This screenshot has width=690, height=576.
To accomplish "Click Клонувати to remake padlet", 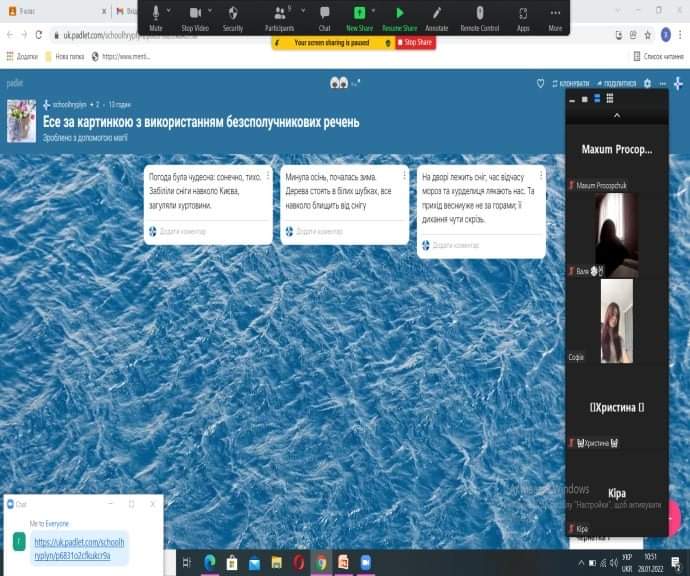I will [x=571, y=83].
